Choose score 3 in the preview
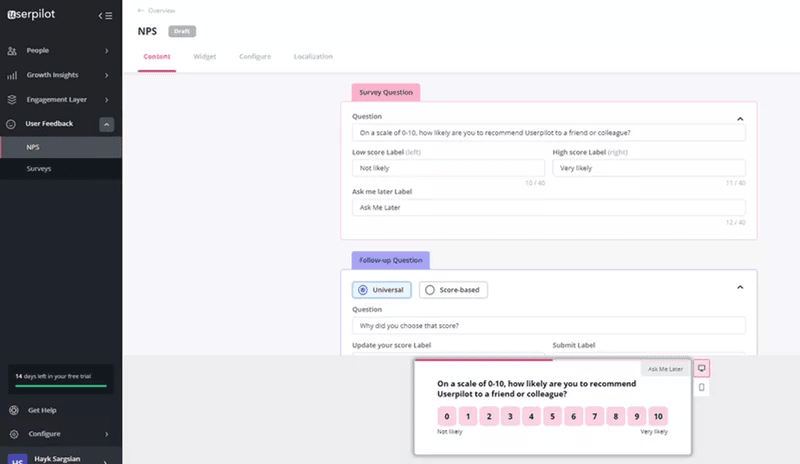The width and height of the screenshot is (800, 464). 510,416
